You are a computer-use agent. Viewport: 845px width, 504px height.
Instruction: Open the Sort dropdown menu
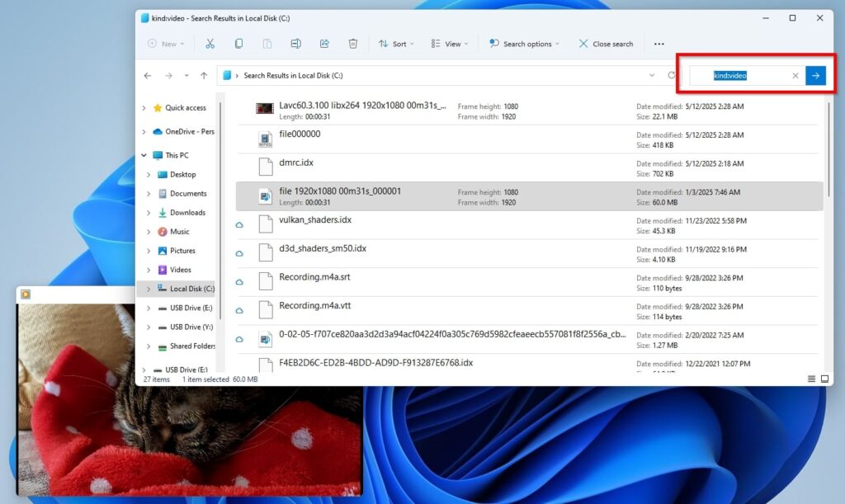(396, 44)
